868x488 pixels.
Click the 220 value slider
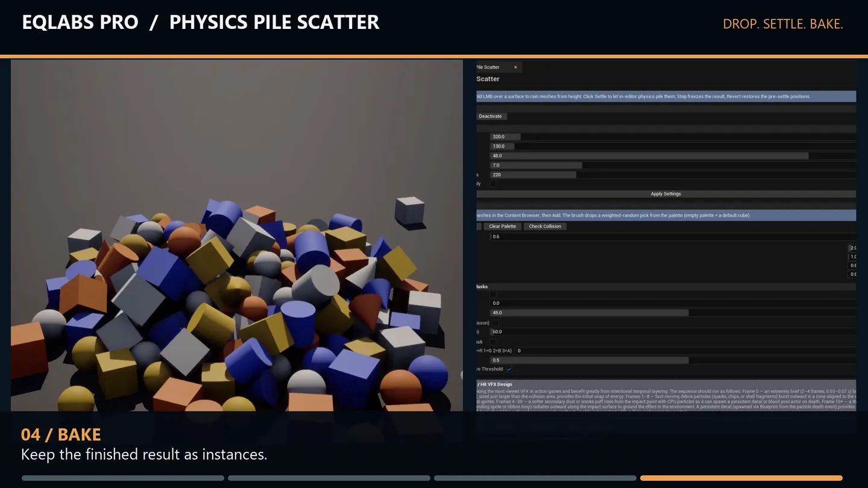(673, 175)
